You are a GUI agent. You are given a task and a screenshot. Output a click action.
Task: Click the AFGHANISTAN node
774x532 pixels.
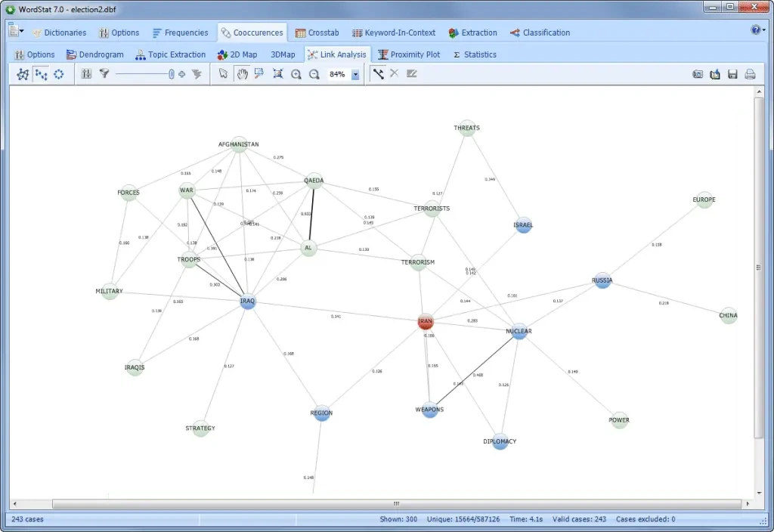tap(239, 144)
